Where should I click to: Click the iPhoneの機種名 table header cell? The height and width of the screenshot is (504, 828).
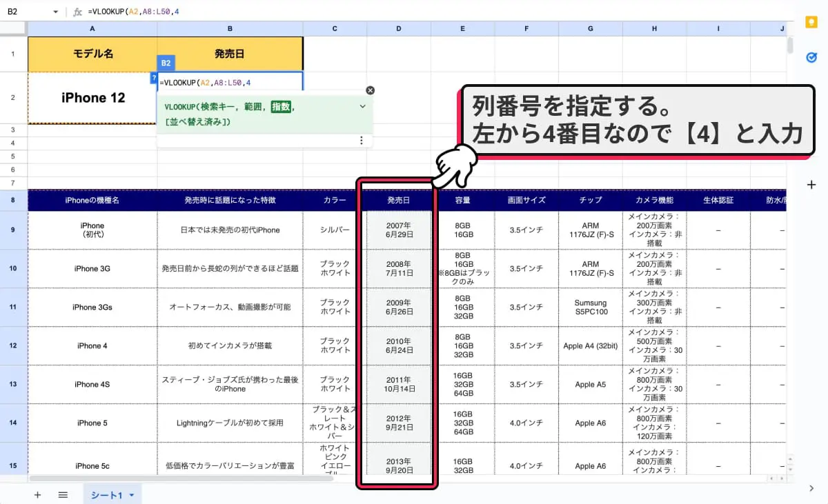[92, 200]
